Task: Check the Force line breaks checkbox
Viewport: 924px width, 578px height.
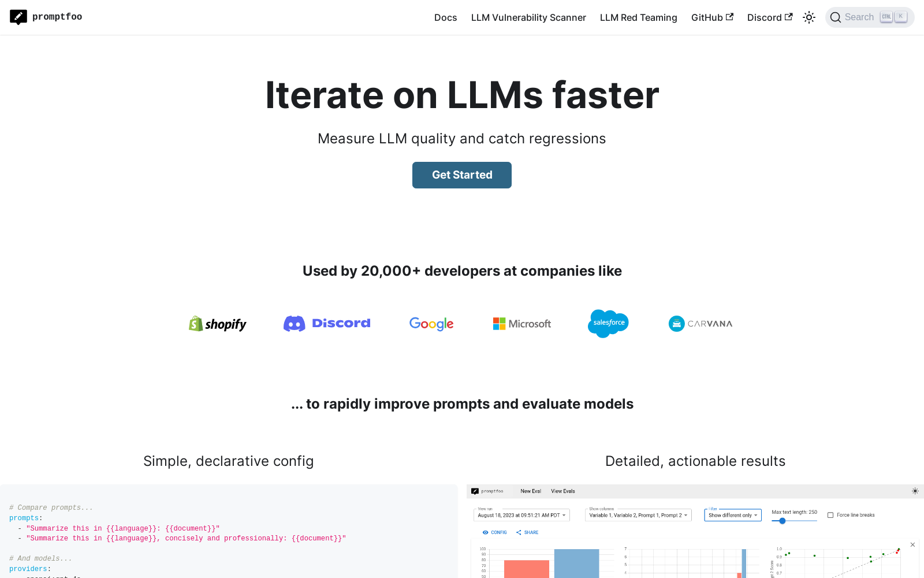Action: [x=830, y=515]
